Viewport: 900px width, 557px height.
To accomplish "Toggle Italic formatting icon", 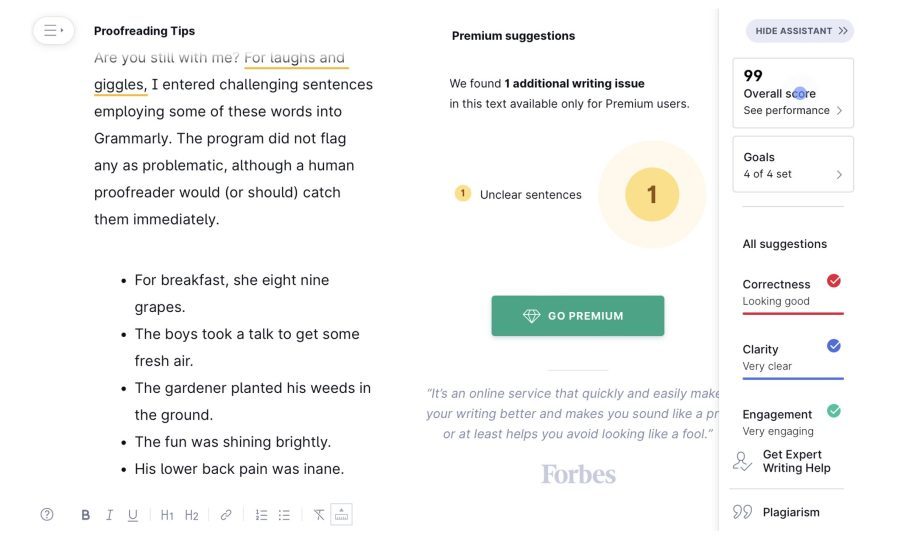I will 109,515.
